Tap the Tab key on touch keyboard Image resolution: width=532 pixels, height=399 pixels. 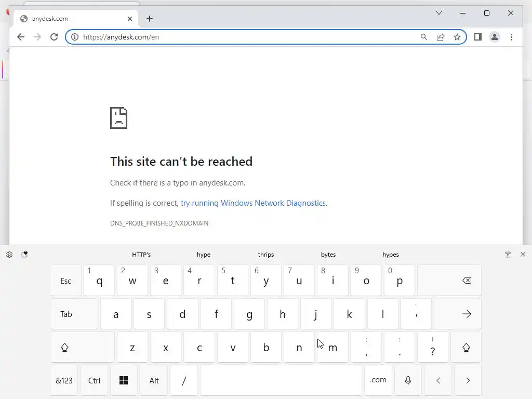(74, 314)
